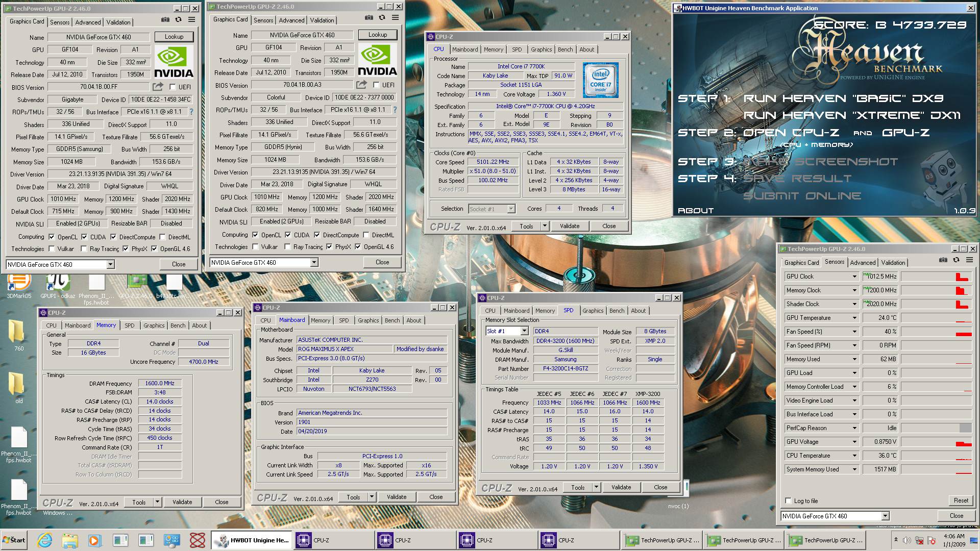Open Bench tab in CPU-Z Memory window
980x551 pixels.
click(178, 325)
